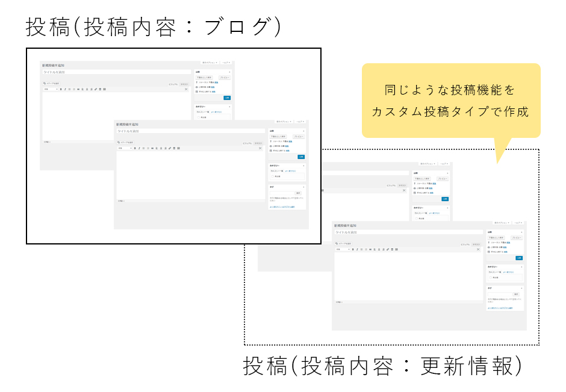This screenshot has height=392, width=566.
Task: Check the 未分類 category checkbox in bottom-right editor
Action: (x=490, y=278)
